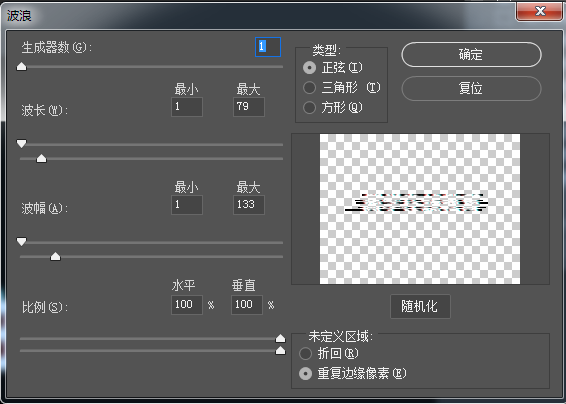Image resolution: width=566 pixels, height=404 pixels.
Task: Click the wavelength maximum slider handle
Action: (x=42, y=158)
